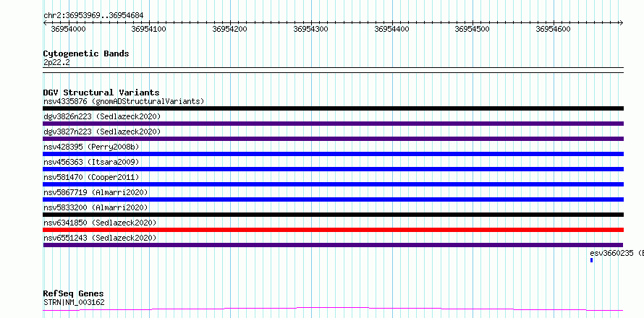
Task: Click the magenta STRN gene line
Action: 333,309
